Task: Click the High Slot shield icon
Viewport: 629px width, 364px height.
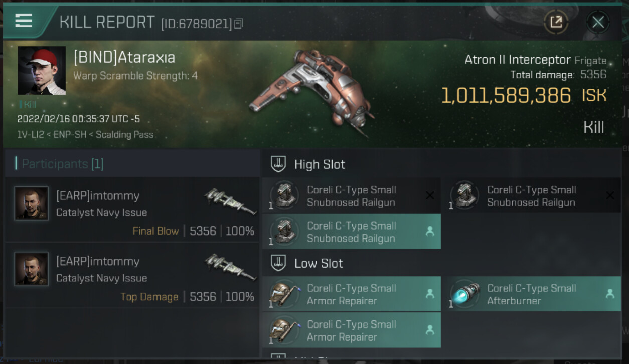Action: [x=278, y=164]
